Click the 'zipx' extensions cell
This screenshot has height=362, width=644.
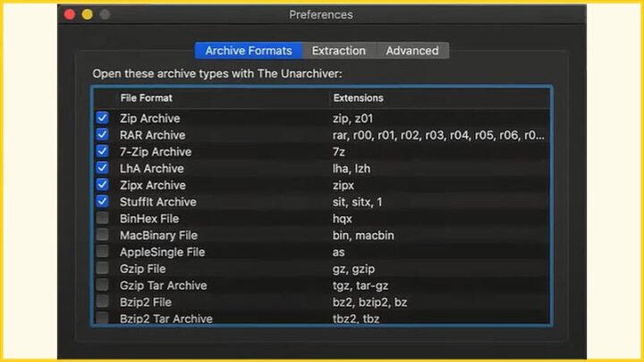pyautogui.click(x=343, y=185)
